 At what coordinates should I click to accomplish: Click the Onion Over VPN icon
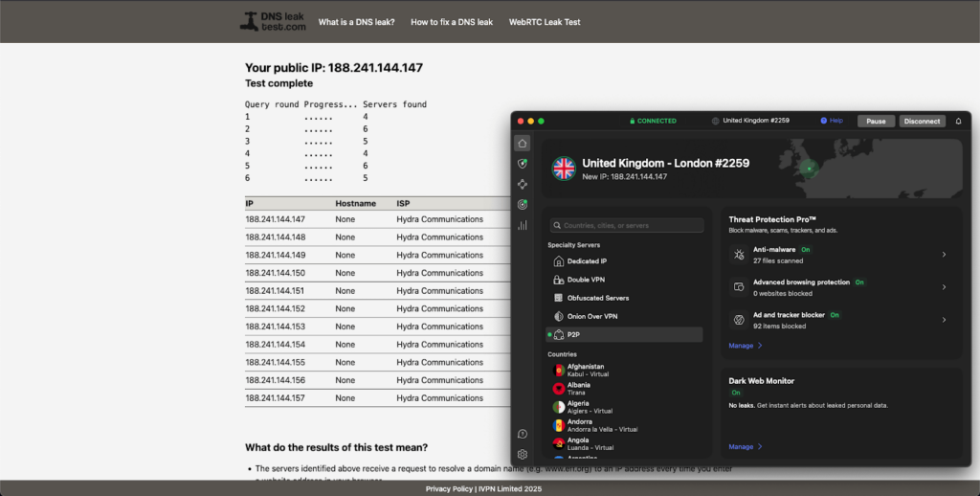tap(559, 317)
